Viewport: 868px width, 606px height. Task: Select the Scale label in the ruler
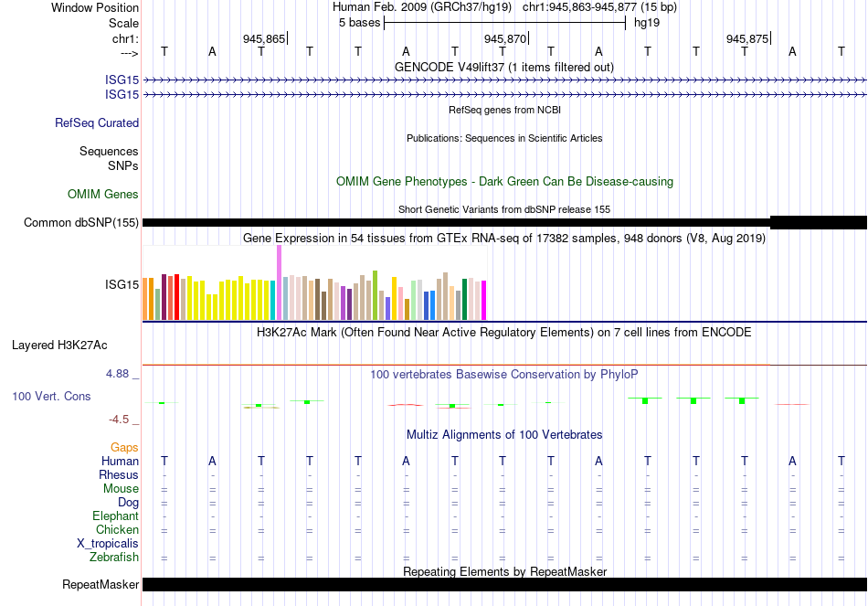[123, 23]
